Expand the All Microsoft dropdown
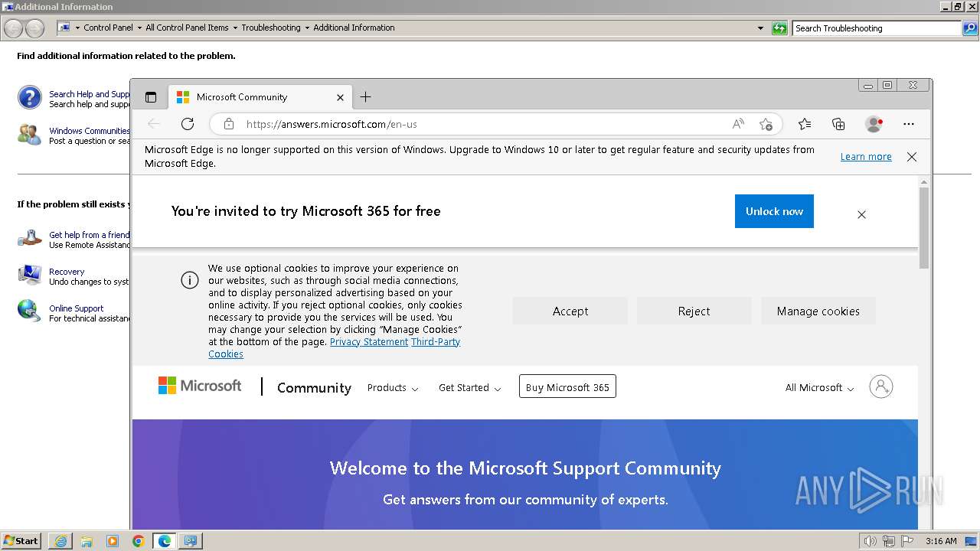 [820, 388]
